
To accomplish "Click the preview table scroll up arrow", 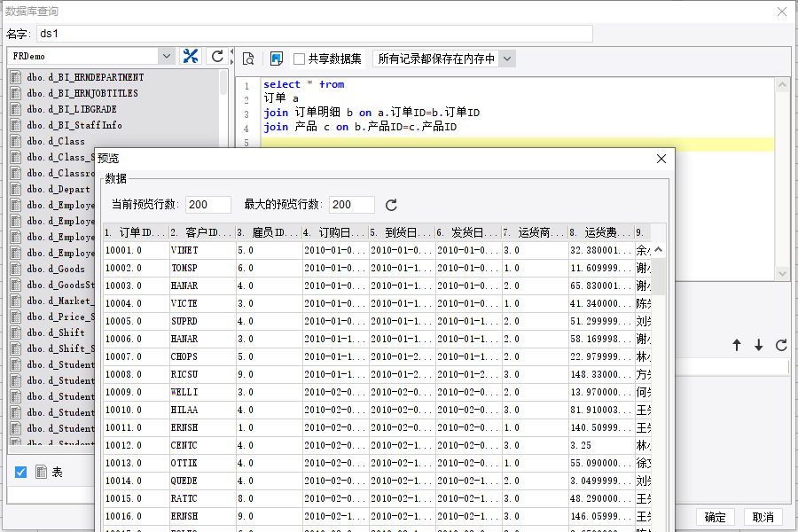I will (658, 249).
